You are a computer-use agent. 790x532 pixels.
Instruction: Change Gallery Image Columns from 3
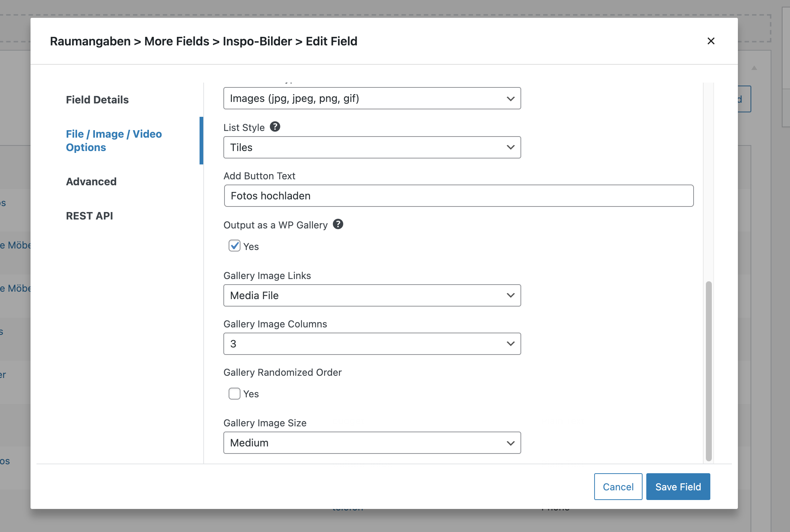click(x=372, y=343)
